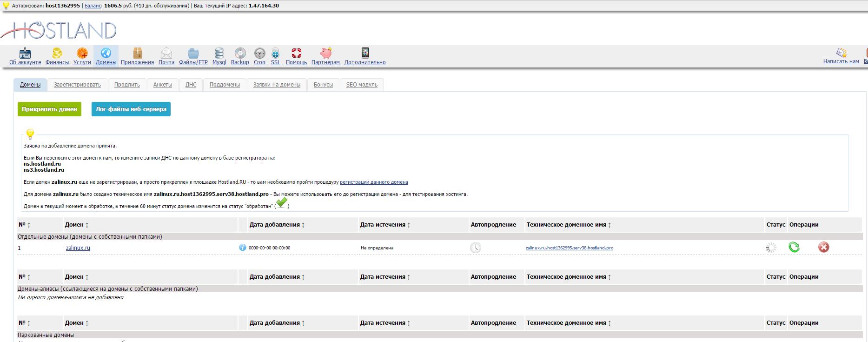The height and width of the screenshot is (342, 868).
Task: Open the Продлить tab
Action: (x=127, y=85)
